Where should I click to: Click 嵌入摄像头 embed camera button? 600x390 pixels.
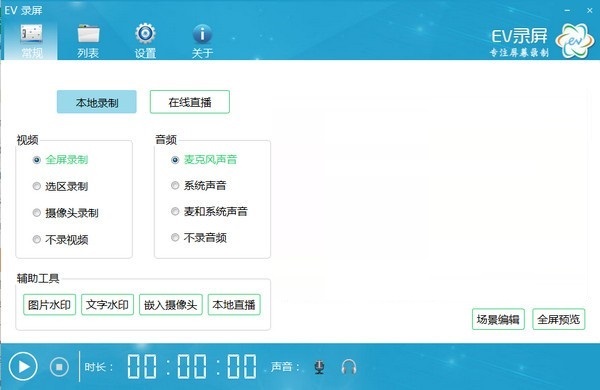coord(171,305)
